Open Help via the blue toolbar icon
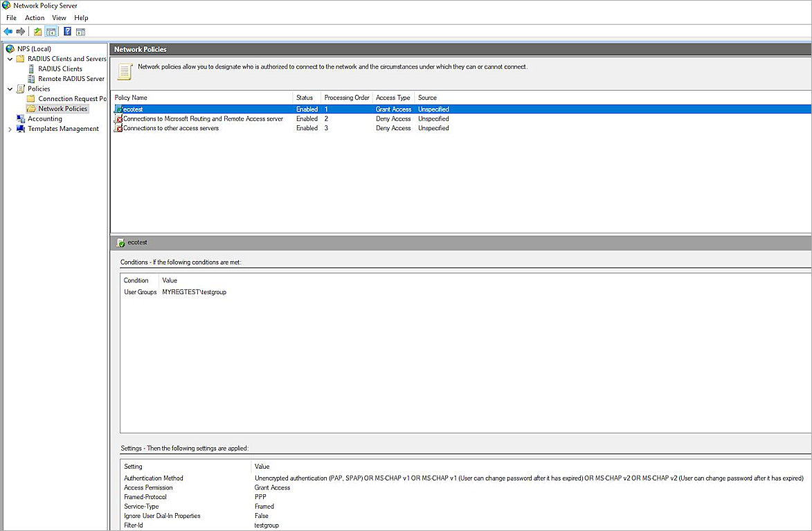812x531 pixels. coord(67,31)
